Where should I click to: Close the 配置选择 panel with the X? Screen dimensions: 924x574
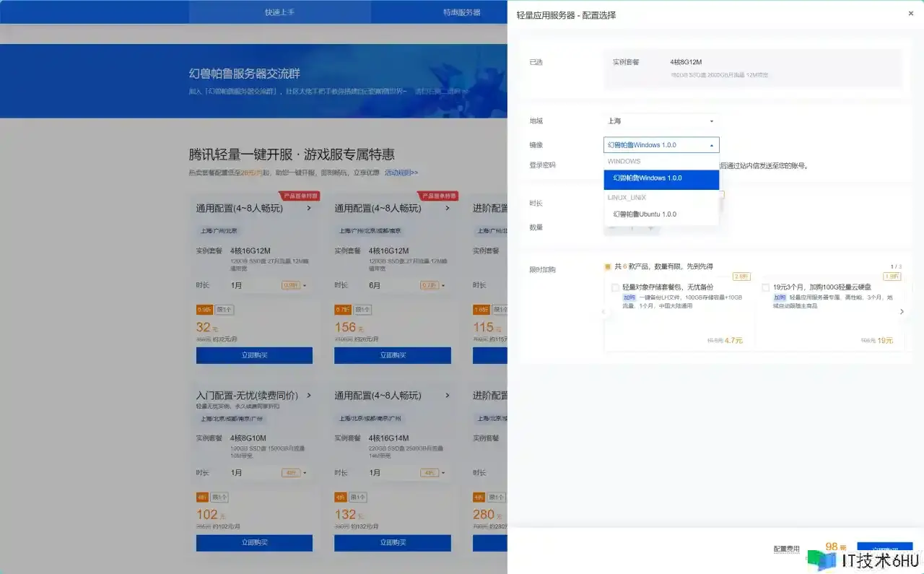tap(910, 14)
